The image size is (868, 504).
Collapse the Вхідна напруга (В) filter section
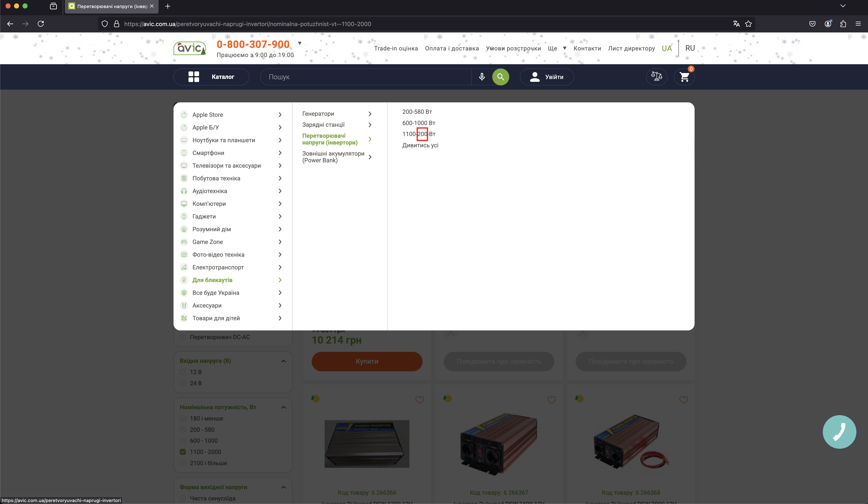click(283, 361)
